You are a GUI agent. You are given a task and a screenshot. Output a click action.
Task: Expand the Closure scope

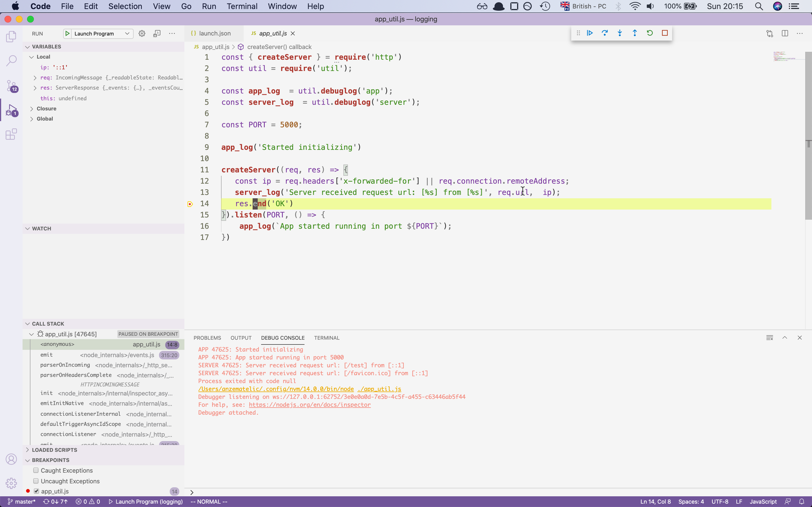pyautogui.click(x=32, y=108)
